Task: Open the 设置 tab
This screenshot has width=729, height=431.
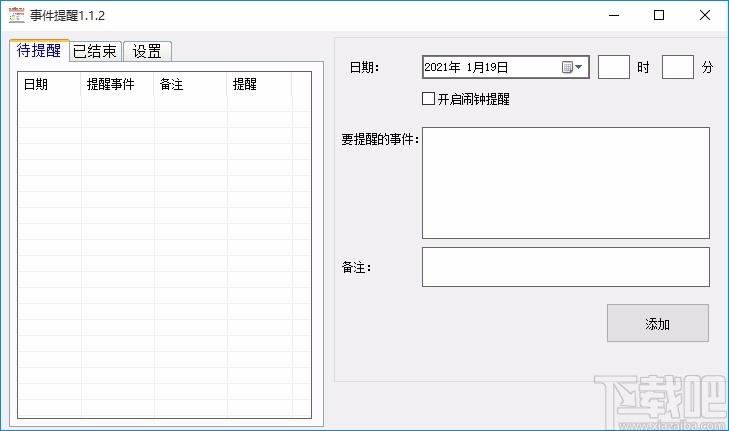Action: tap(147, 51)
